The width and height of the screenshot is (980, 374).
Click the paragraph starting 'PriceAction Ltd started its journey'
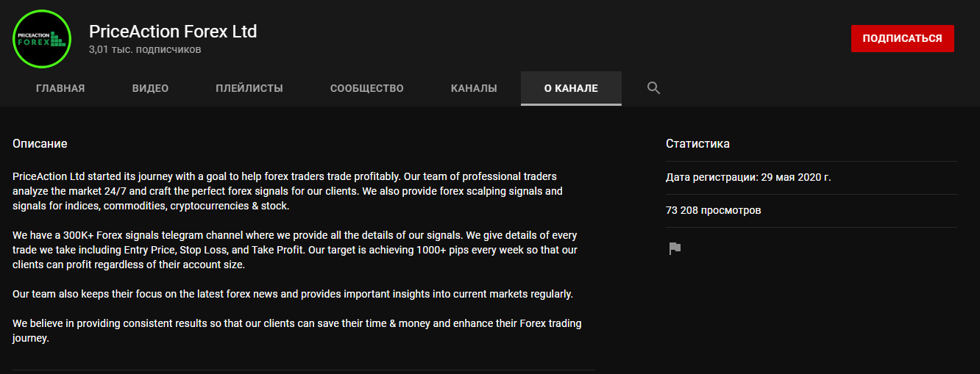point(288,191)
